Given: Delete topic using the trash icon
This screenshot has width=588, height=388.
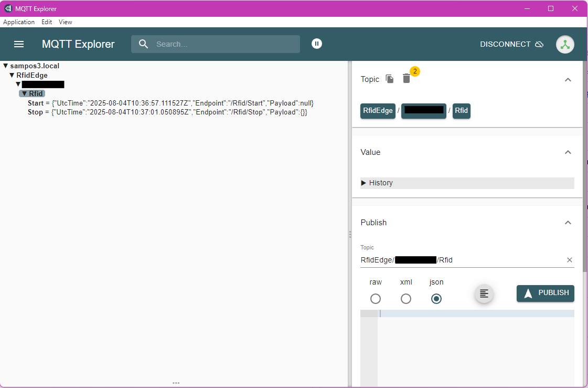Looking at the screenshot, I should (x=406, y=78).
